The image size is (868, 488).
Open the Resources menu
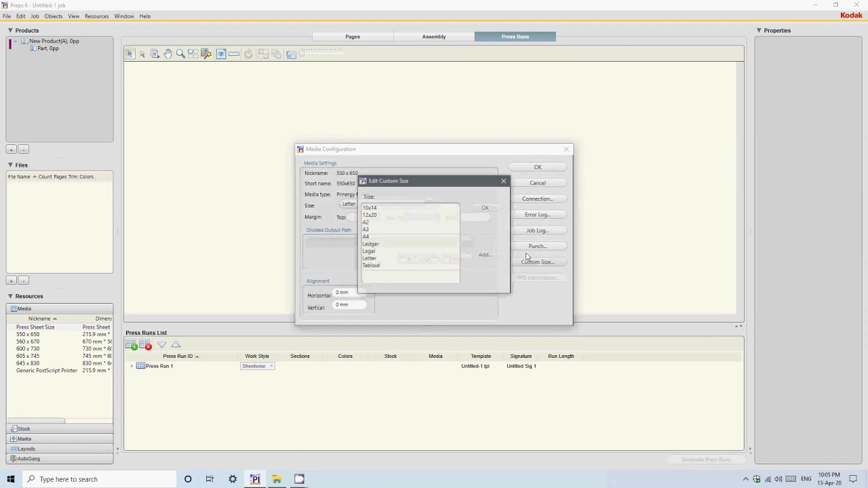96,16
